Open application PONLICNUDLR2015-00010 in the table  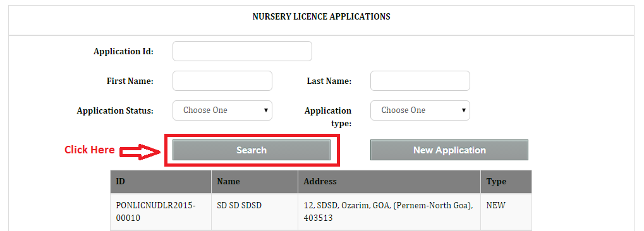155,211
